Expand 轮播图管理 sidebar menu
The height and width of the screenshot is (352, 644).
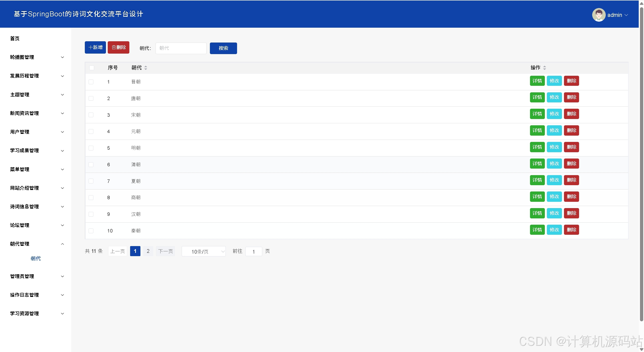click(x=35, y=57)
